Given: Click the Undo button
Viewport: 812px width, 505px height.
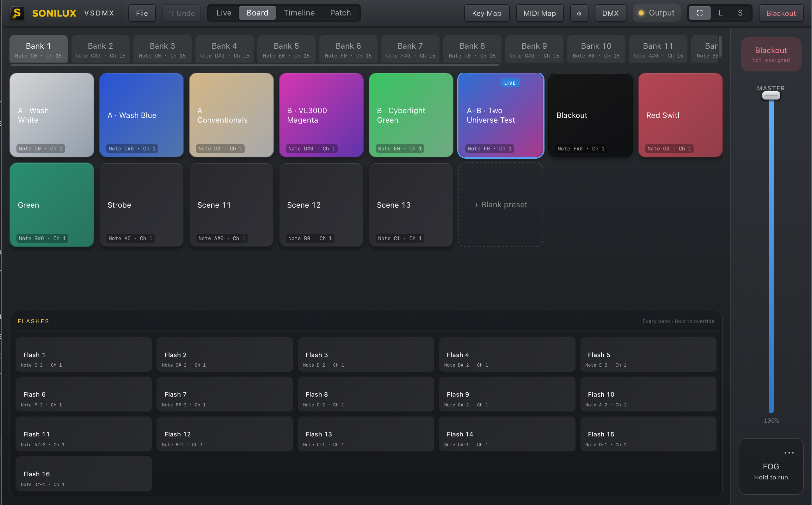Looking at the screenshot, I should tap(181, 13).
